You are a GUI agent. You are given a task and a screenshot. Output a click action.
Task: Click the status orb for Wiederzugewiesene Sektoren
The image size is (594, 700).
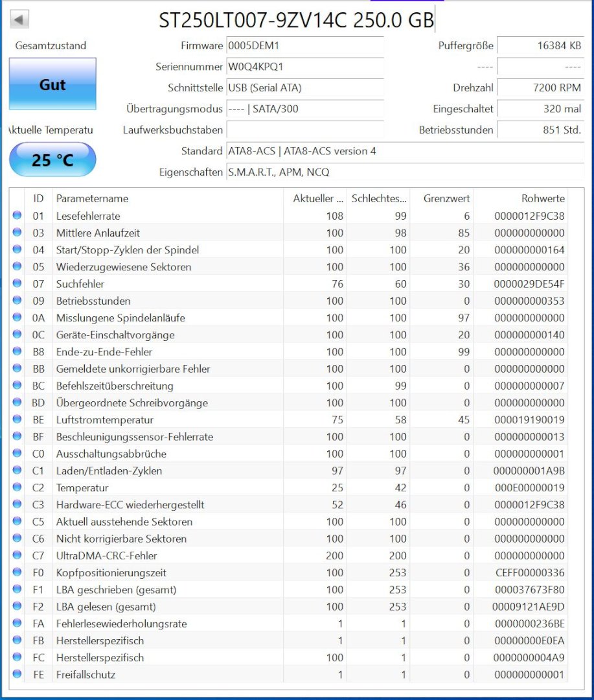(17, 267)
